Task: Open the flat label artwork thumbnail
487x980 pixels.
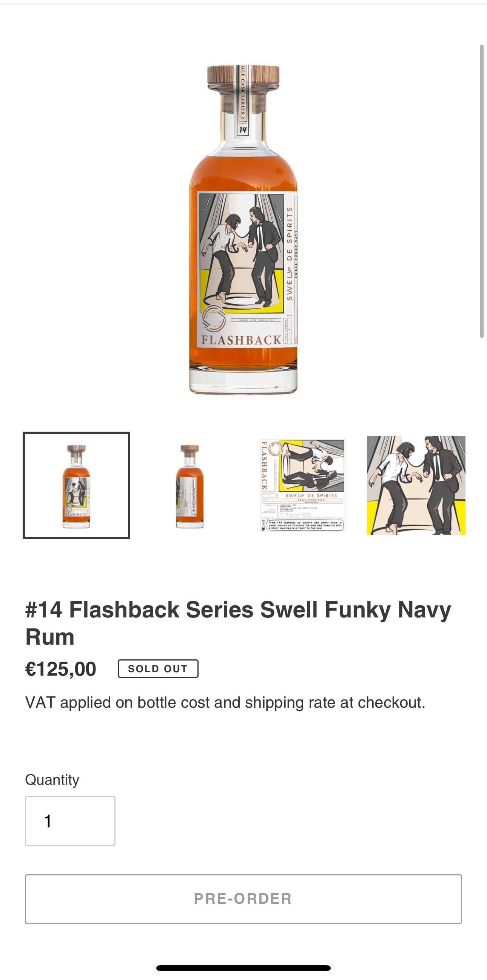Action: point(303,485)
